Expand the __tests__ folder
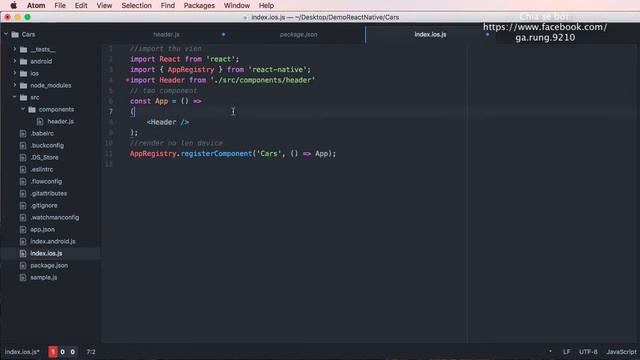The width and height of the screenshot is (640, 360). [15, 49]
